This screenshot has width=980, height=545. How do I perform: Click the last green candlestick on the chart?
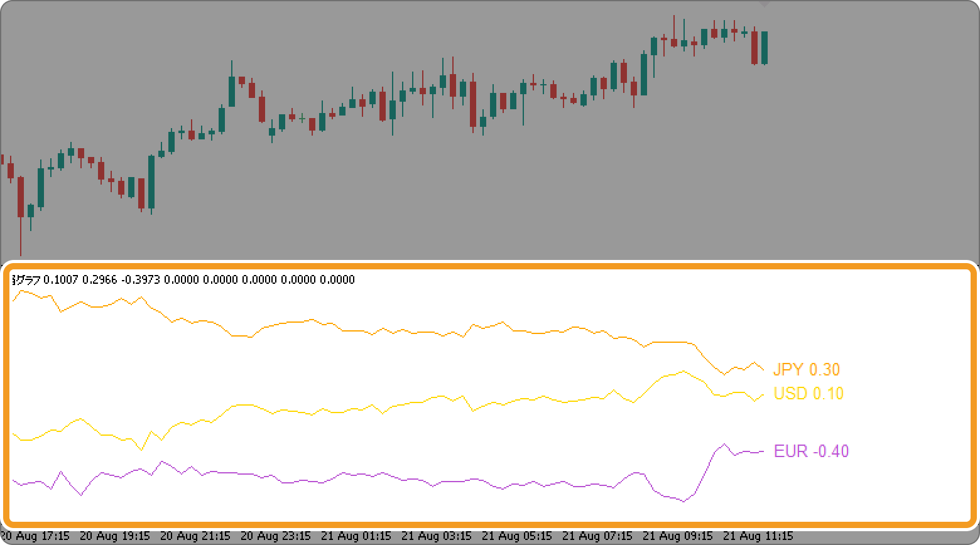tap(765, 47)
